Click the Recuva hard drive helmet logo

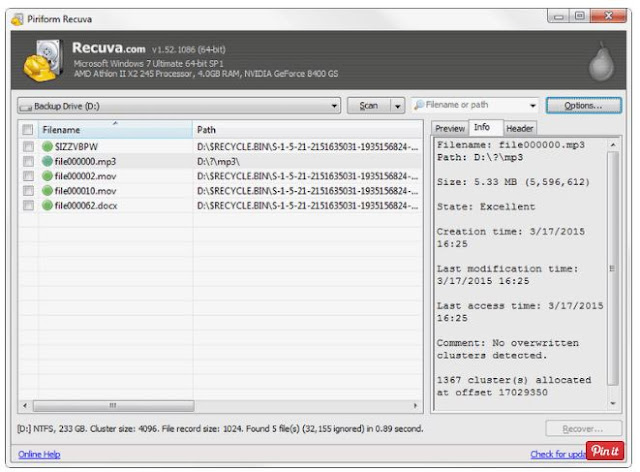tap(43, 60)
